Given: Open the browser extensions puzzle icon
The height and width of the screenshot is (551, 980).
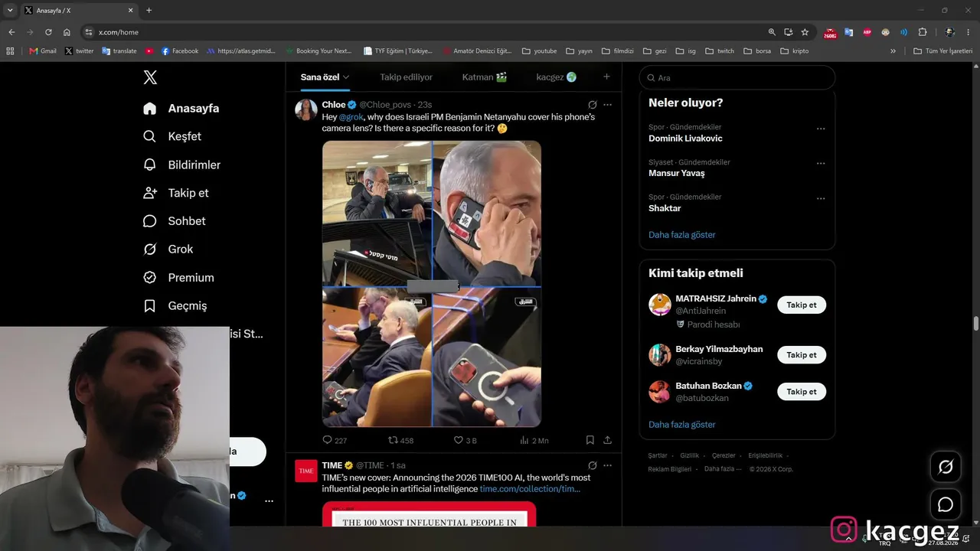Looking at the screenshot, I should tap(923, 32).
